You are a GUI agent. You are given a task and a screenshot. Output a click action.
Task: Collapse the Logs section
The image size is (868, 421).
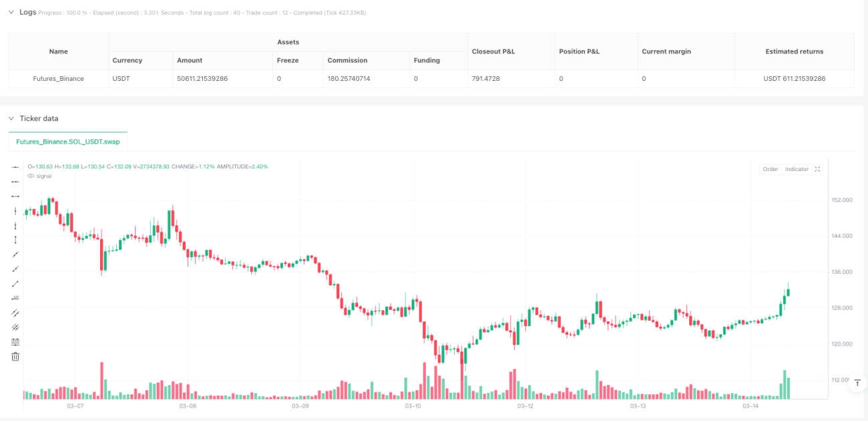coord(11,12)
